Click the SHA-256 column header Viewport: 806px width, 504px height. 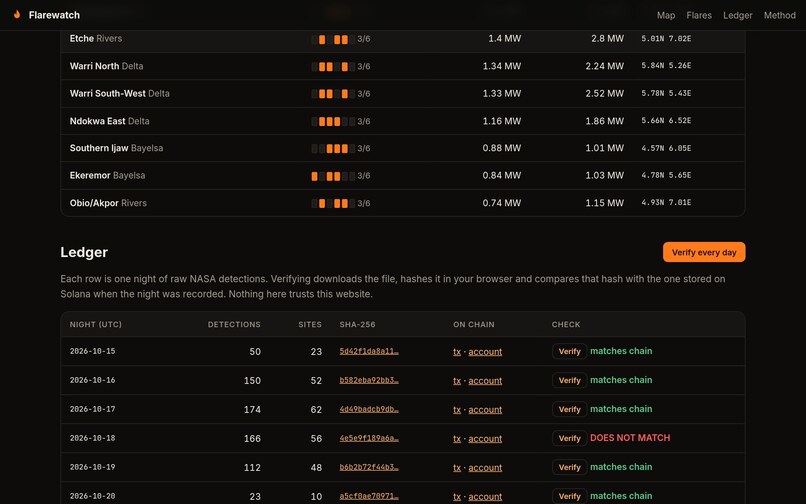[x=357, y=325]
